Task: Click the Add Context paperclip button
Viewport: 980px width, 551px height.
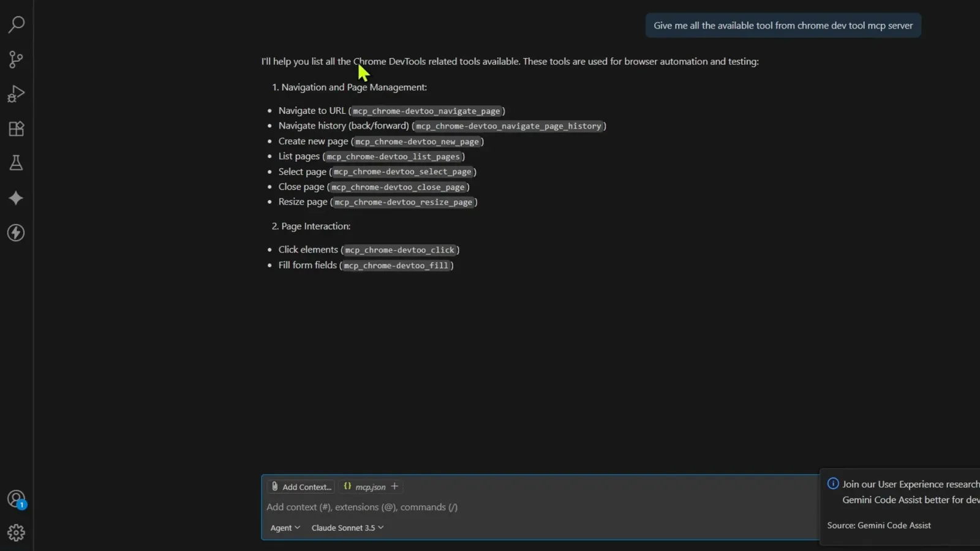Action: pyautogui.click(x=301, y=487)
